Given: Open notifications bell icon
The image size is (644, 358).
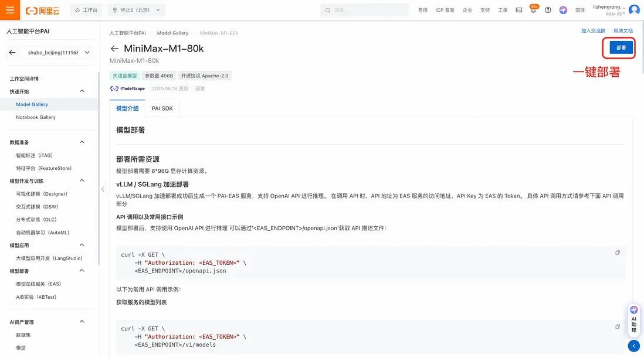Looking at the screenshot, I should [533, 10].
